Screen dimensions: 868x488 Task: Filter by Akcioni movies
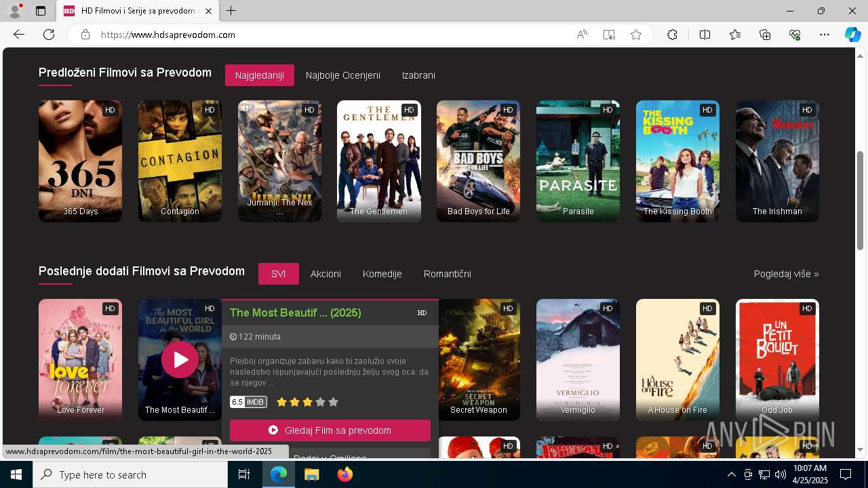325,274
